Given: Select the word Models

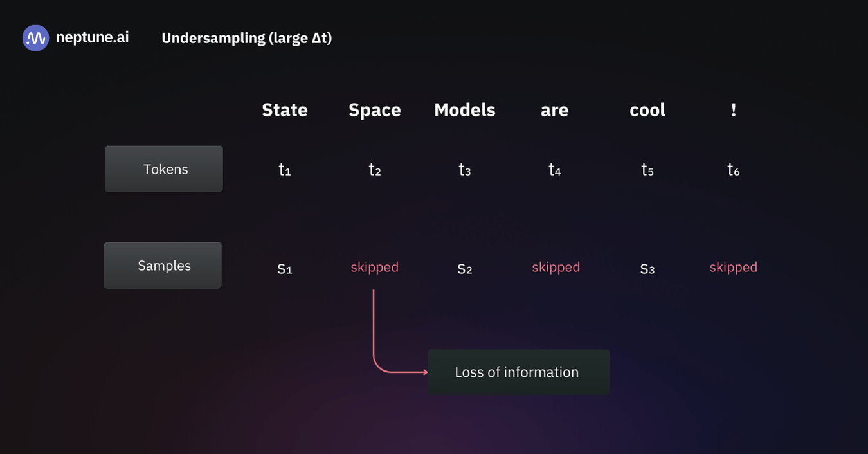Looking at the screenshot, I should click(465, 110).
